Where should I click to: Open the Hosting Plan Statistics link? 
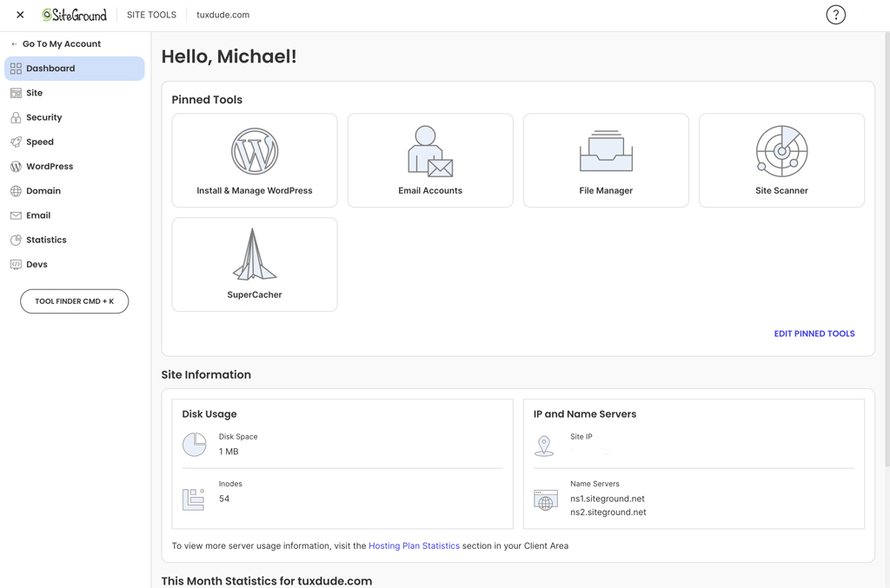[x=414, y=545]
